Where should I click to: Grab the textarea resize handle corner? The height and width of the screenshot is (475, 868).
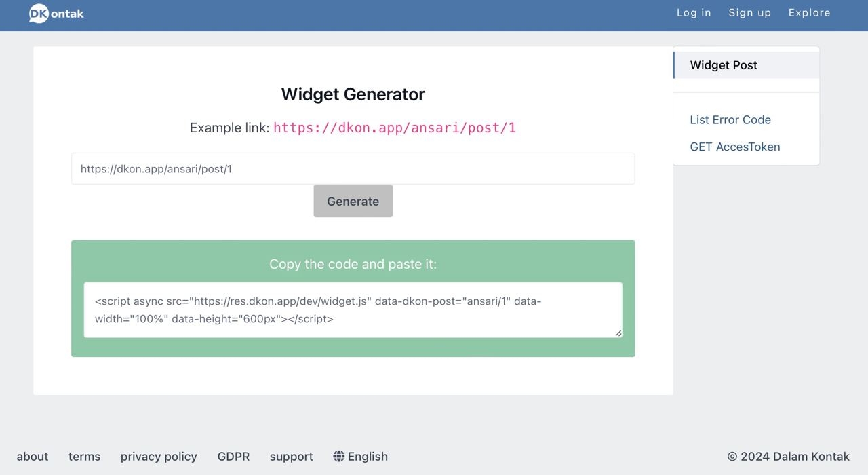pos(618,333)
